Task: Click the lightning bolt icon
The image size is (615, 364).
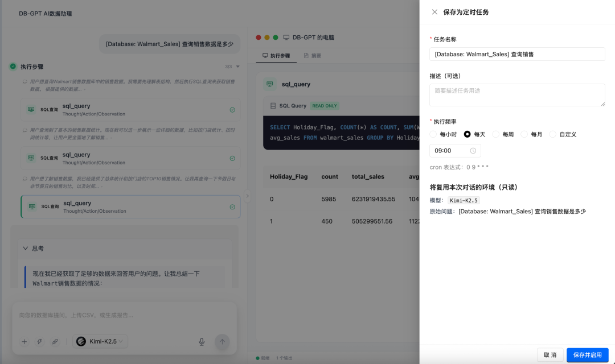Action: [x=40, y=342]
